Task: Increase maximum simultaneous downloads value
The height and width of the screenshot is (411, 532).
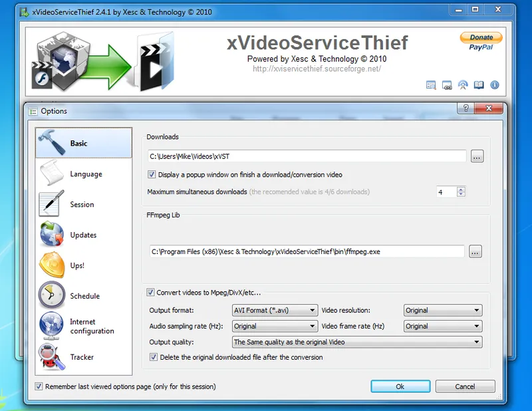Action: coord(462,189)
